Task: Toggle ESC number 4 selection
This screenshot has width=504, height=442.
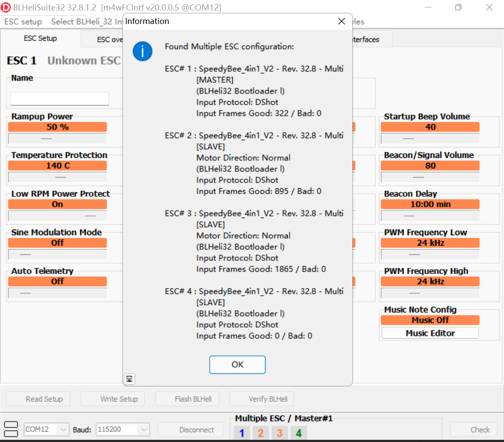Action: 299,433
